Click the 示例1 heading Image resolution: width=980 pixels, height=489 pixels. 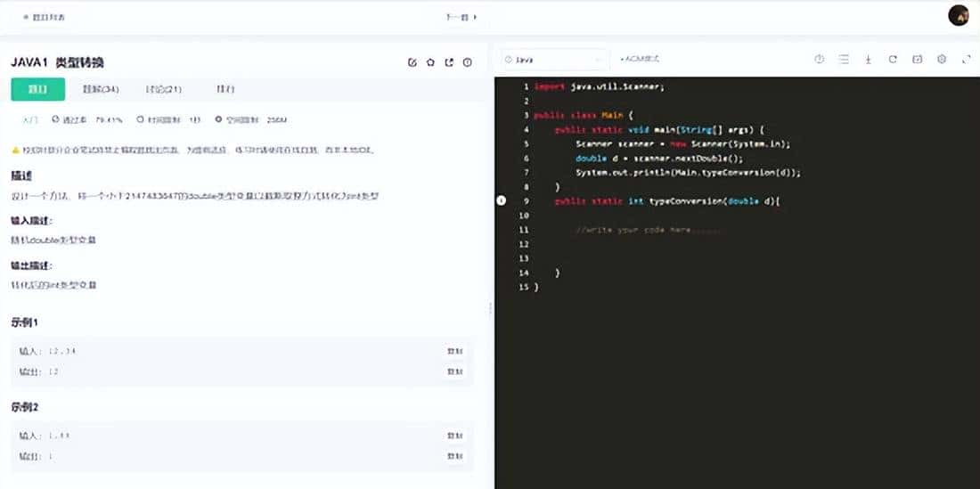pos(25,322)
